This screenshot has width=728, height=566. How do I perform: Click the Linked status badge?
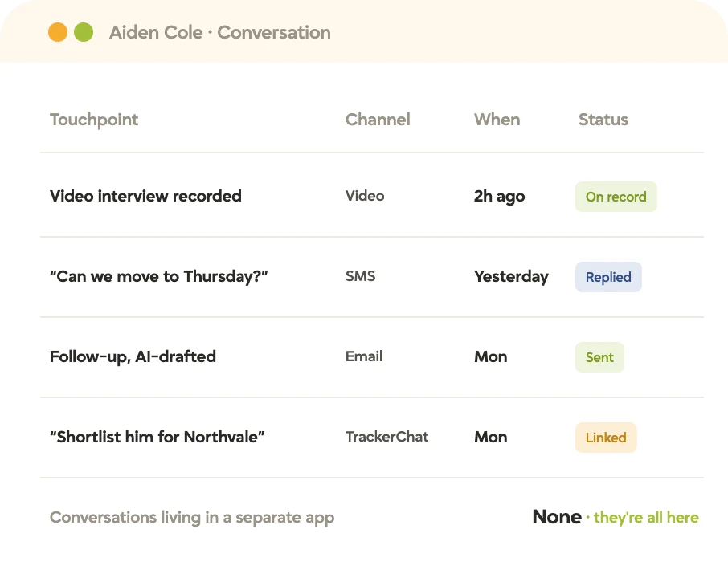coord(606,438)
